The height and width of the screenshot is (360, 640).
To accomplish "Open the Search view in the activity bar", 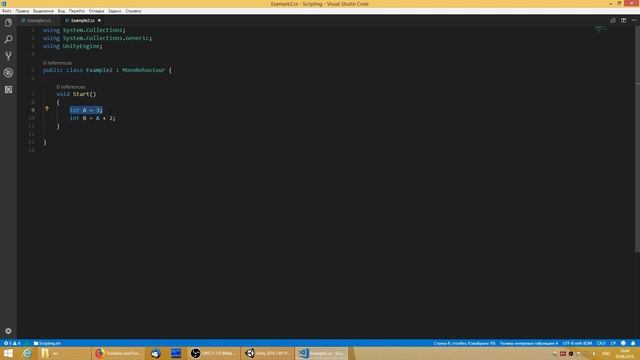I will coord(8,39).
